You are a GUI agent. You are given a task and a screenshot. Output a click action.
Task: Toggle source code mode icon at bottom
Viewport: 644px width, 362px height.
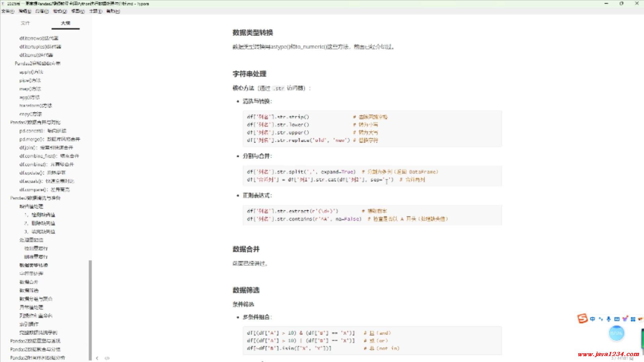pyautogui.click(x=107, y=358)
